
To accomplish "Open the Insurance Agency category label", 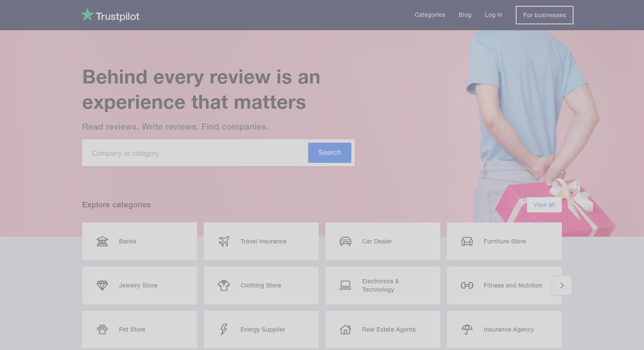I will [509, 329].
